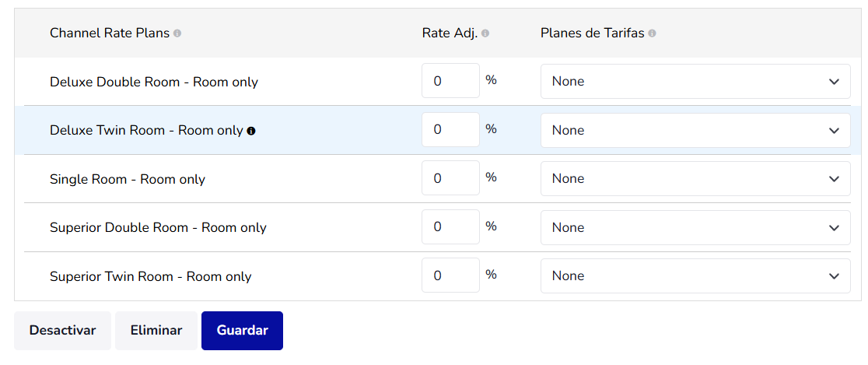Screen dimensions: 868x365
Task: Open Superior Twin Room rate plan dropdown
Action: pyautogui.click(x=695, y=276)
